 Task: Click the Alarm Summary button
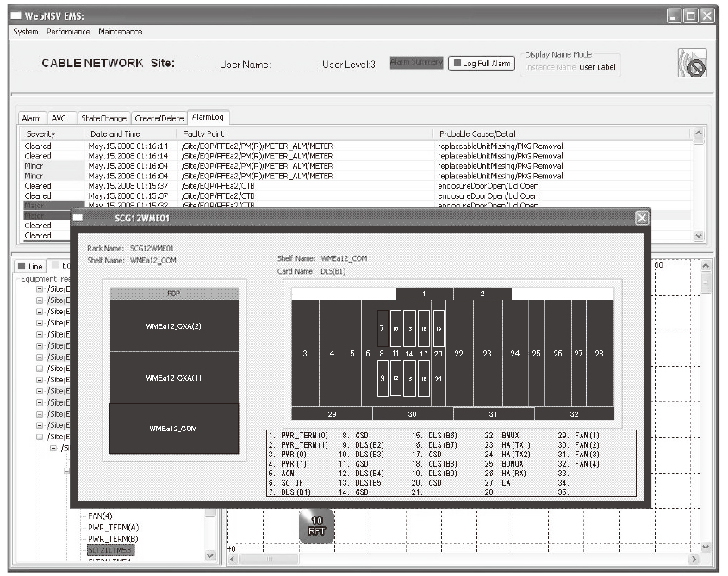(416, 62)
